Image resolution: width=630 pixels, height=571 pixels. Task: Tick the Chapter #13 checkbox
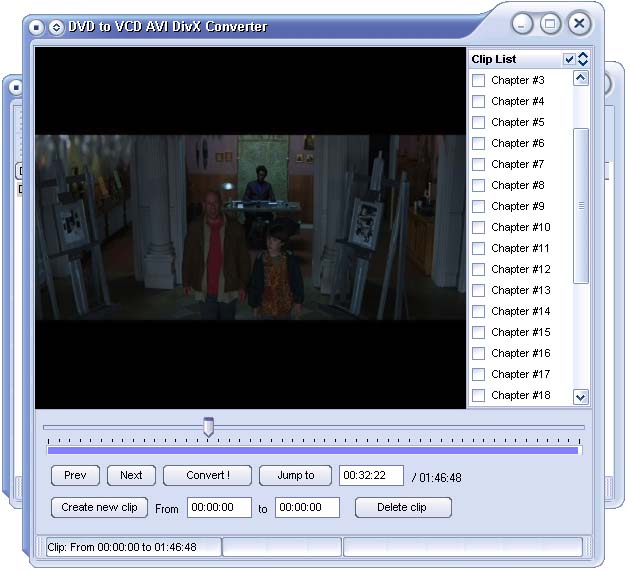coord(478,290)
